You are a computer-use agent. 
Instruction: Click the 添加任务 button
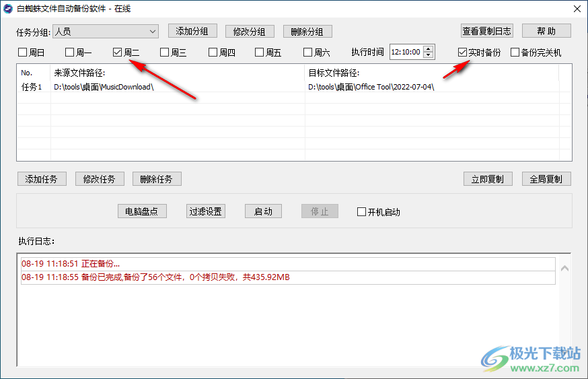[42, 179]
